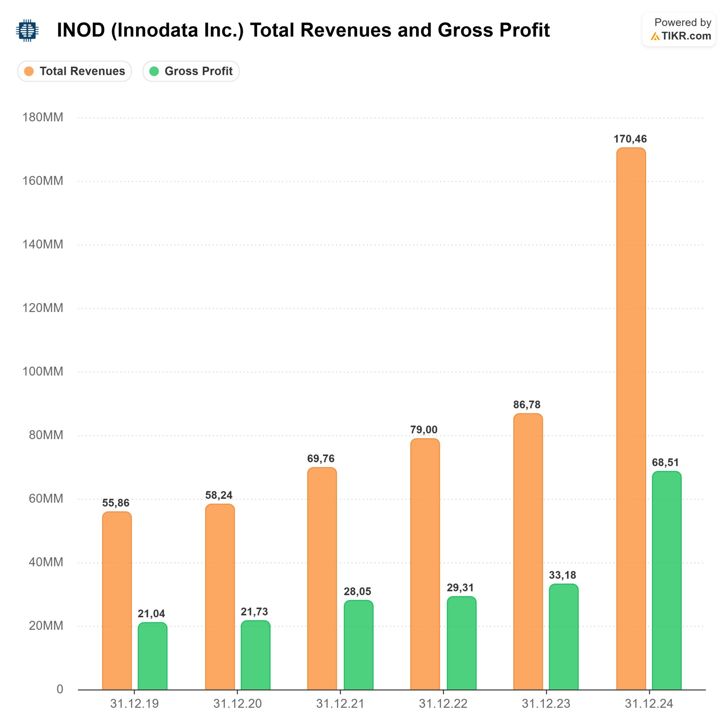The width and height of the screenshot is (728, 728).
Task: Select the 21,73 gross profit bar
Action: [256, 655]
